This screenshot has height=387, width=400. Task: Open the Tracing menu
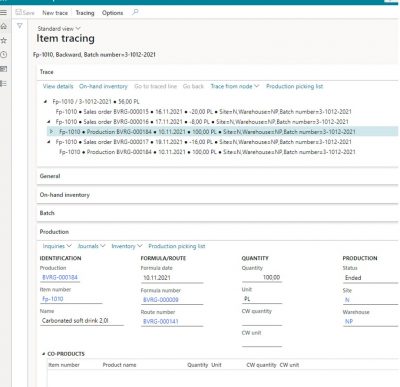(x=85, y=13)
